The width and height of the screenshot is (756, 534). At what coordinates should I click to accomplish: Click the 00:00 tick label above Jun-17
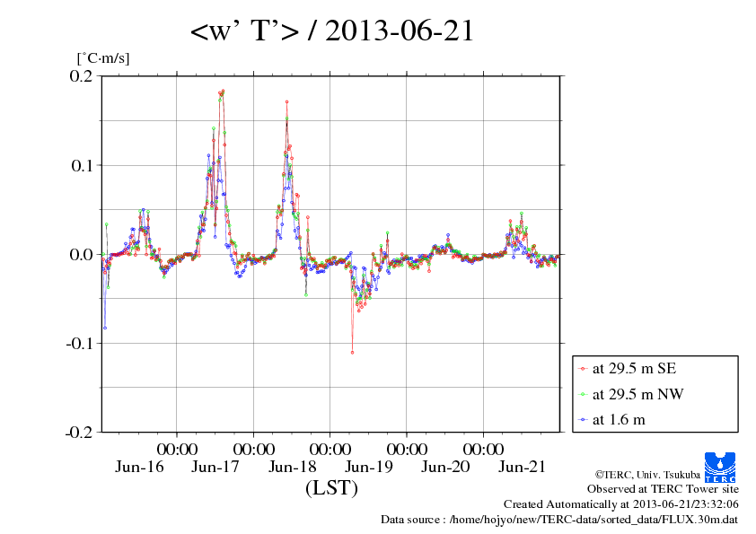(177, 449)
